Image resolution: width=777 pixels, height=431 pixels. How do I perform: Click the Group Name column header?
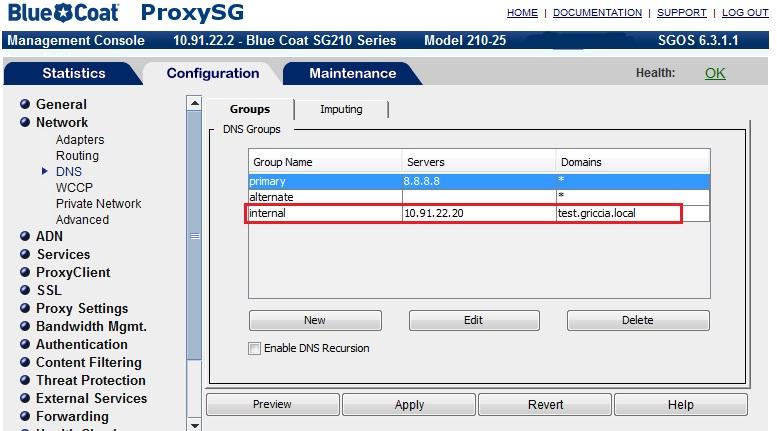325,162
